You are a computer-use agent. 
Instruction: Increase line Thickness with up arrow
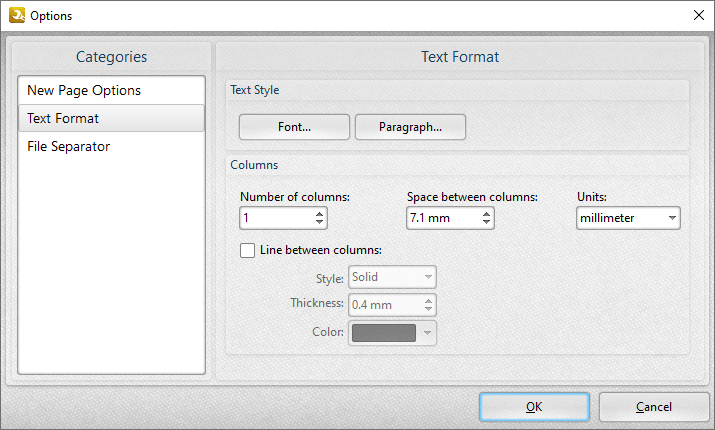click(x=428, y=300)
